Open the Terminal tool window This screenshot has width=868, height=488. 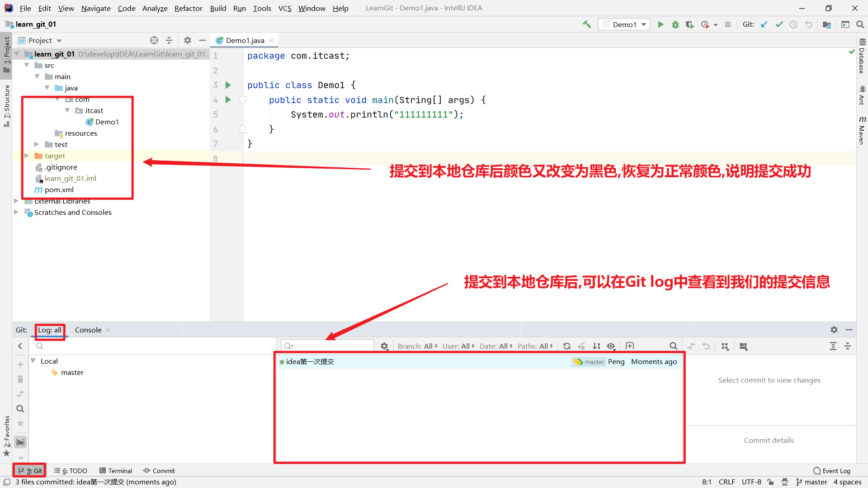[x=116, y=471]
